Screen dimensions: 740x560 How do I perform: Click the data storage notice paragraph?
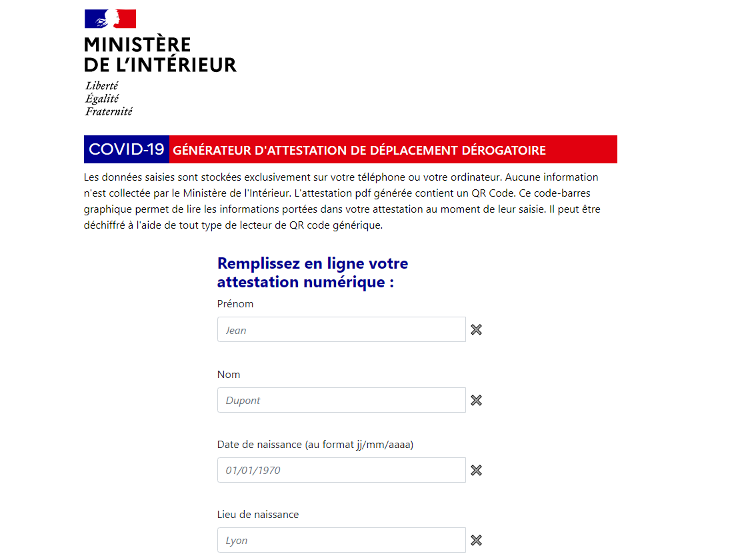341,201
